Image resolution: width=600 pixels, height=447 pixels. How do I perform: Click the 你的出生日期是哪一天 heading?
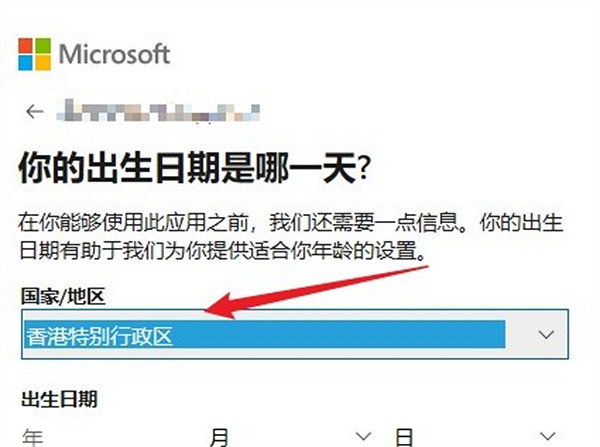tap(194, 168)
